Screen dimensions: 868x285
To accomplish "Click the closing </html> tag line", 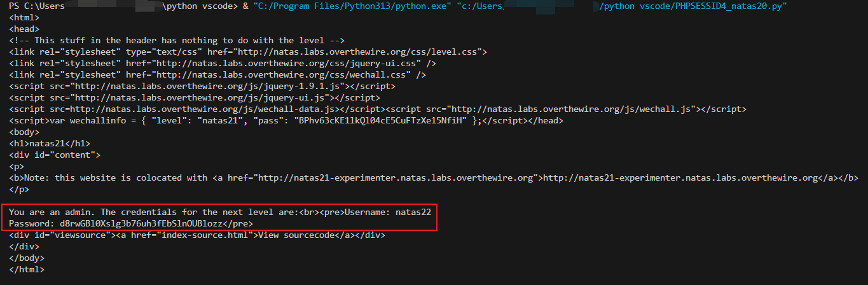I will tap(26, 269).
